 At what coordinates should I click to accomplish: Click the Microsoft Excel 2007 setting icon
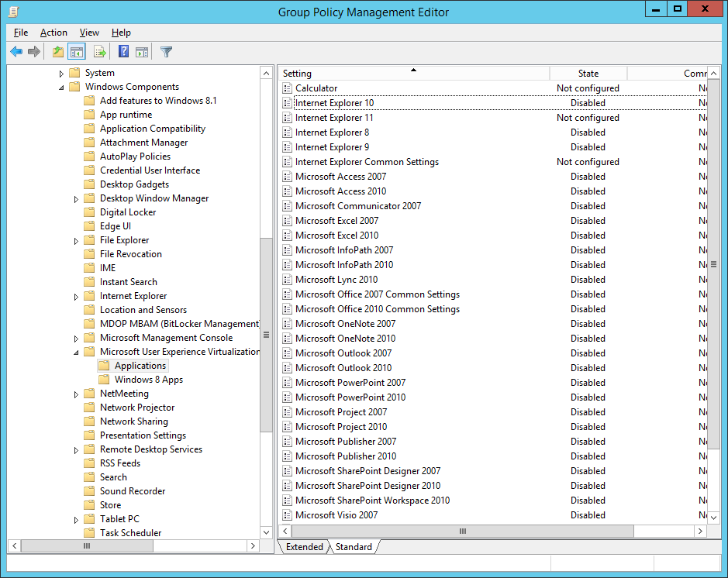[288, 221]
